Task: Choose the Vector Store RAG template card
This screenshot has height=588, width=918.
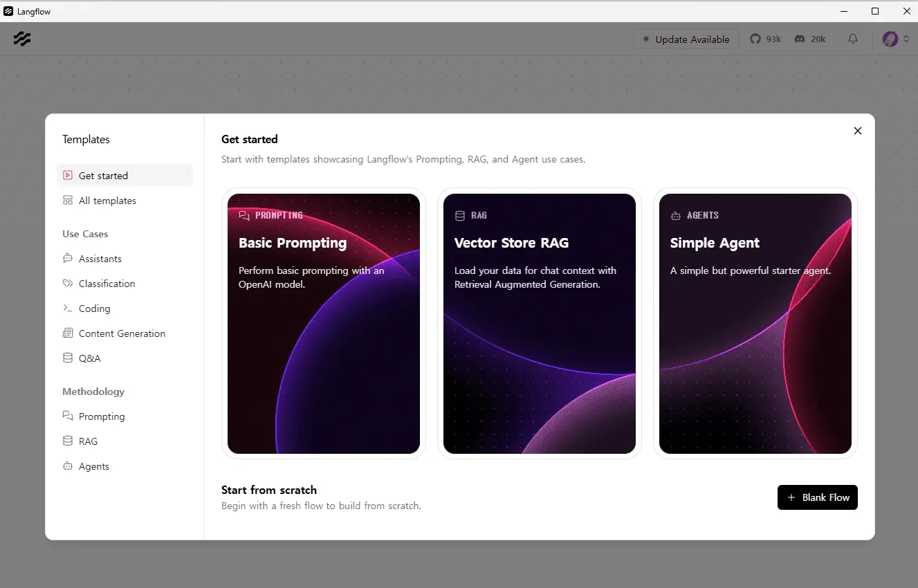Action: (x=540, y=324)
